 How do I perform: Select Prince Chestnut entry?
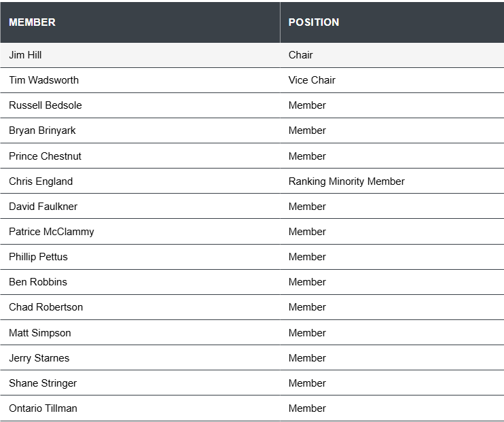[45, 156]
